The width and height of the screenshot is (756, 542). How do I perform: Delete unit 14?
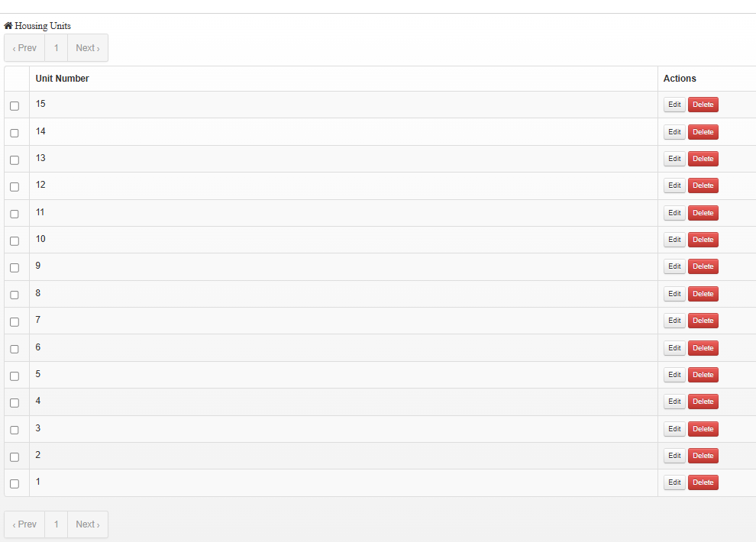(703, 132)
